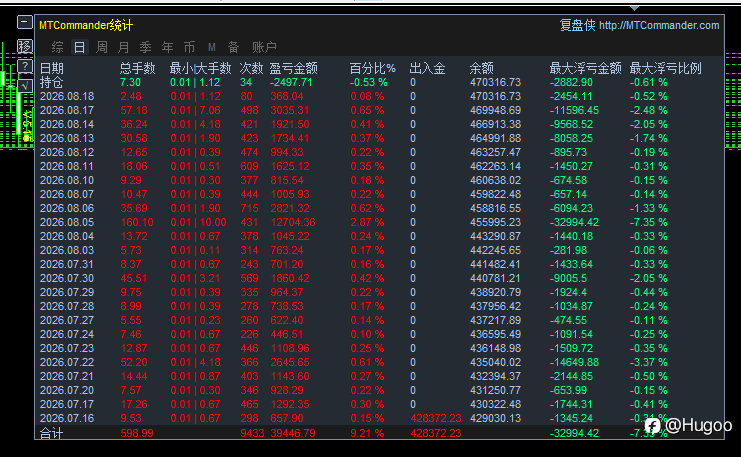
Task: Click the 最大浮亏金额 column header
Action: pyautogui.click(x=585, y=68)
